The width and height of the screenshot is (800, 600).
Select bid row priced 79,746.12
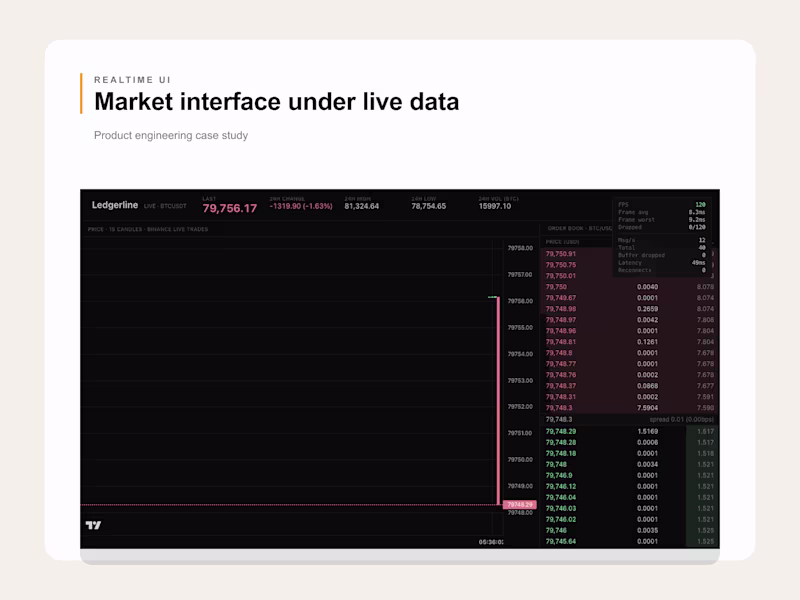(x=630, y=487)
